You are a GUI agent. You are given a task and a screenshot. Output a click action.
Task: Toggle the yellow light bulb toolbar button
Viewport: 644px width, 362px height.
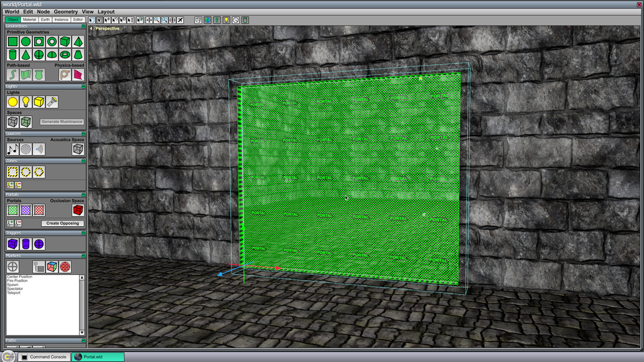226,20
